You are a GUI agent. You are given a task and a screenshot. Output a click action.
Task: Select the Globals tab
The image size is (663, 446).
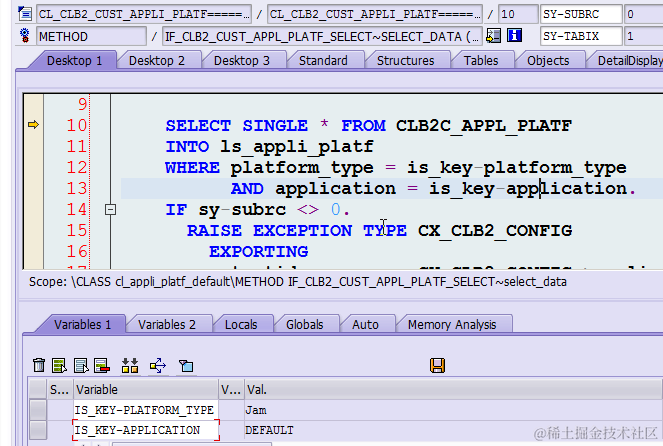pyautogui.click(x=304, y=324)
